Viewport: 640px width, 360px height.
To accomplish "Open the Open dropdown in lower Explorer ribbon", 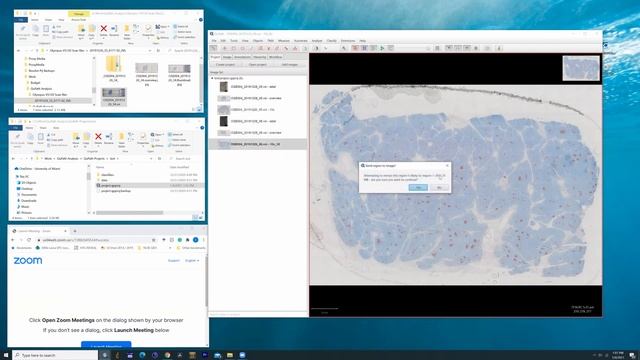I will pos(158,135).
